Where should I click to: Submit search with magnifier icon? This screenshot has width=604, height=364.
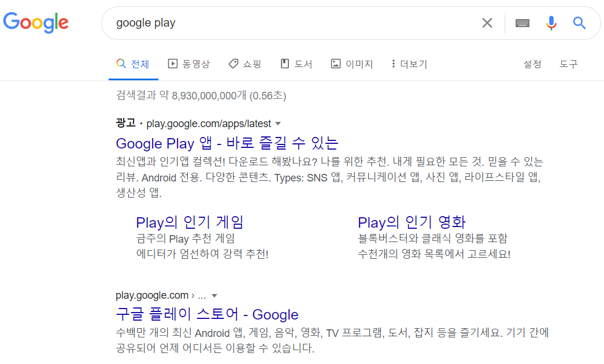pyautogui.click(x=579, y=23)
